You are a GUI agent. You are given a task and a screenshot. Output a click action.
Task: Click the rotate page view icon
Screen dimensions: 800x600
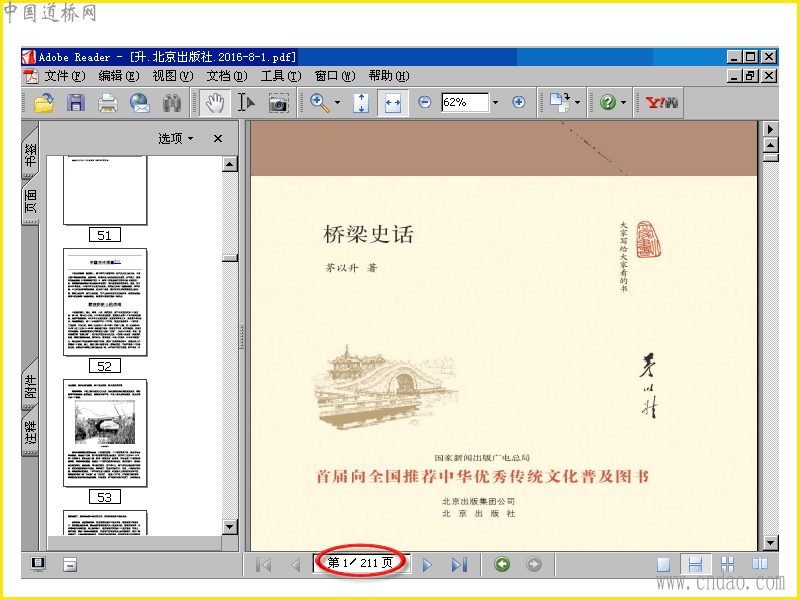(x=560, y=102)
